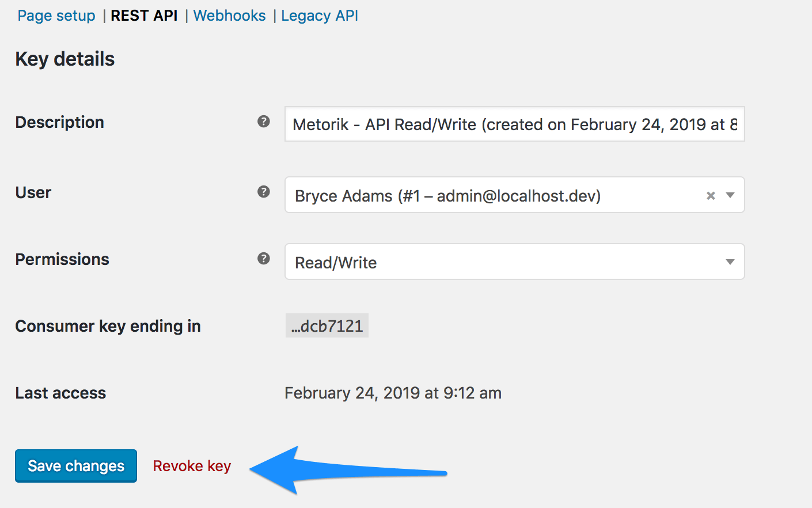Focus the Description text input field
The width and height of the screenshot is (812, 508).
(x=515, y=124)
